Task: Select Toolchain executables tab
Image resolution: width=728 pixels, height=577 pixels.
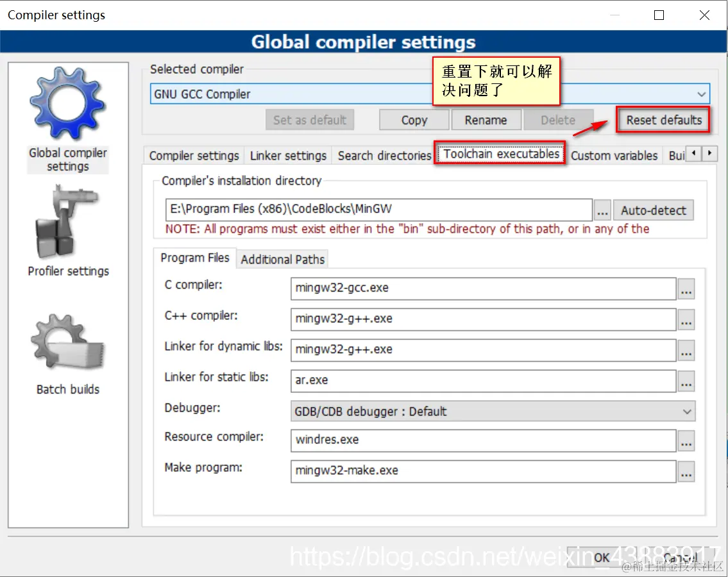Action: (x=501, y=154)
